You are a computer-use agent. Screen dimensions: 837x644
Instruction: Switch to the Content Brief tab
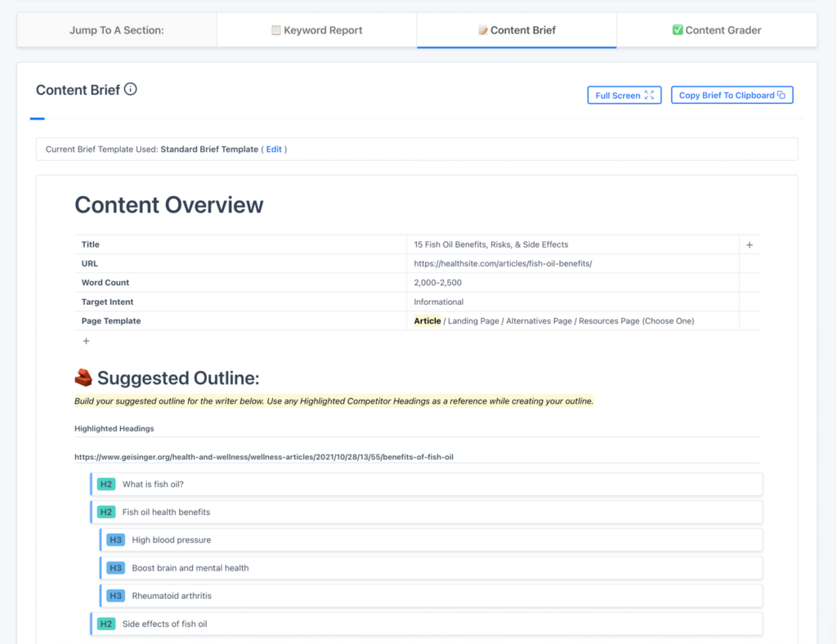pyautogui.click(x=517, y=30)
